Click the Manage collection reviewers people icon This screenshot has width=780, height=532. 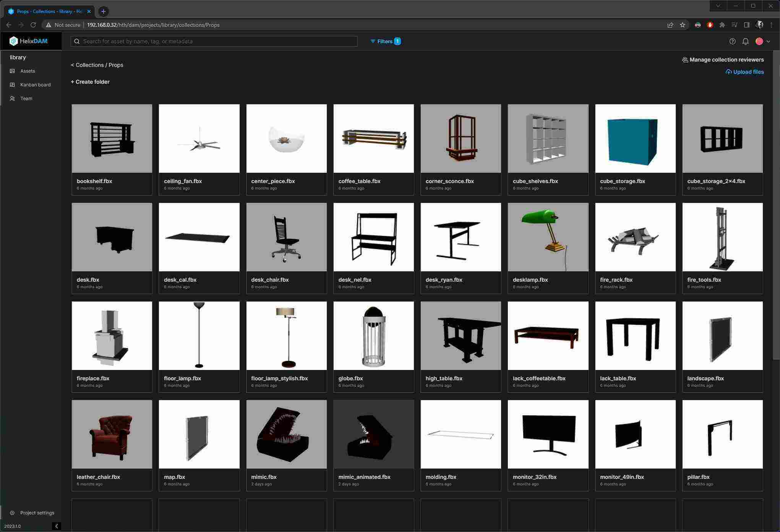pos(685,60)
